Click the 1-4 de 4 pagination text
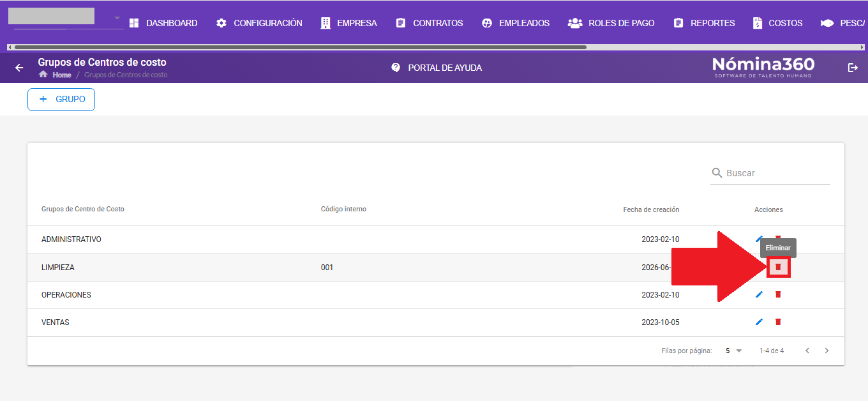The width and height of the screenshot is (868, 401). (772, 351)
